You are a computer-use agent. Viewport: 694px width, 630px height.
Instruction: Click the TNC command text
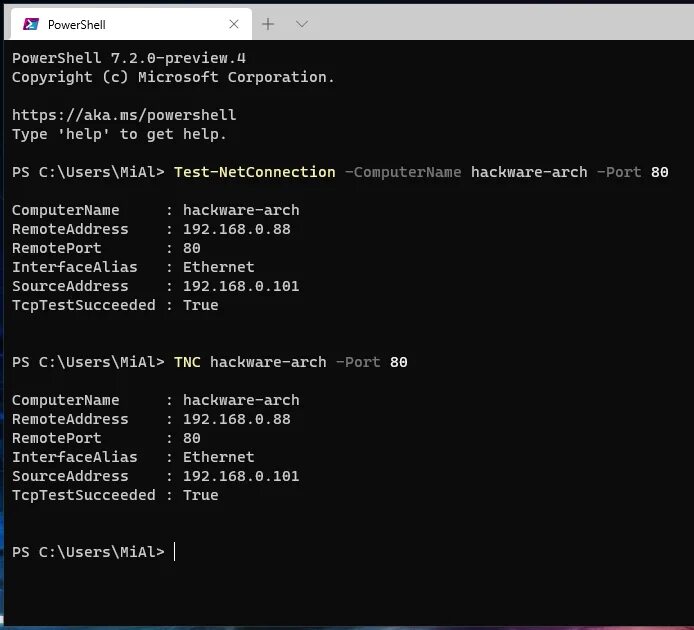tap(187, 362)
